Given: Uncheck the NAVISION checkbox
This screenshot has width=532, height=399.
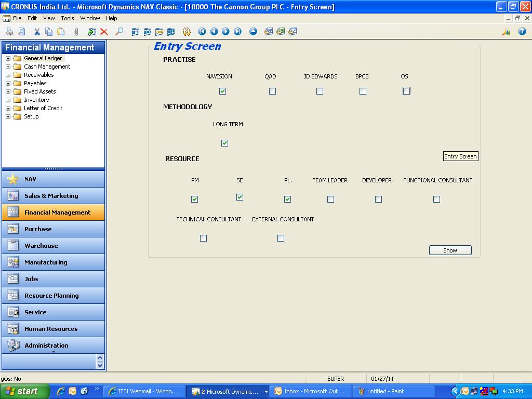Looking at the screenshot, I should pos(222,91).
